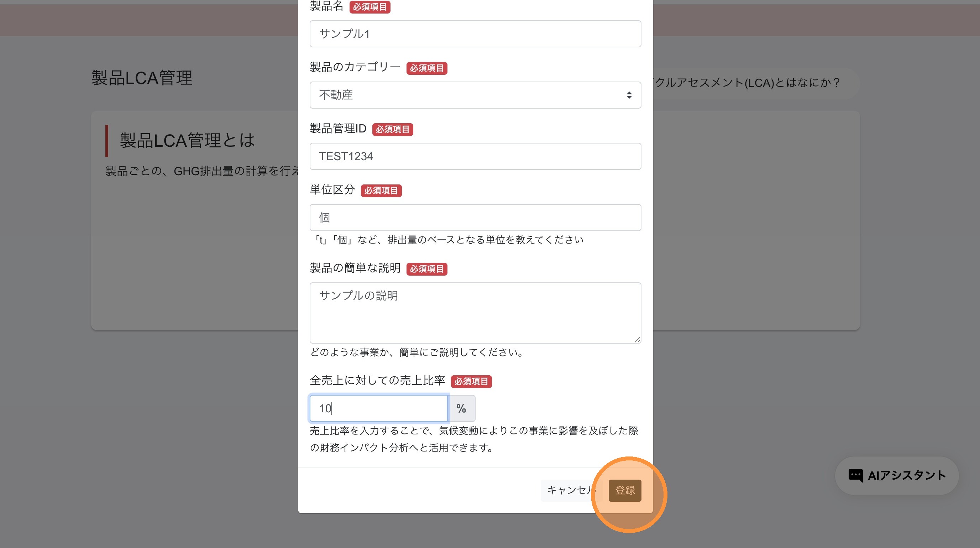Click the % unit addon
Image resolution: width=980 pixels, height=548 pixels.
461,408
